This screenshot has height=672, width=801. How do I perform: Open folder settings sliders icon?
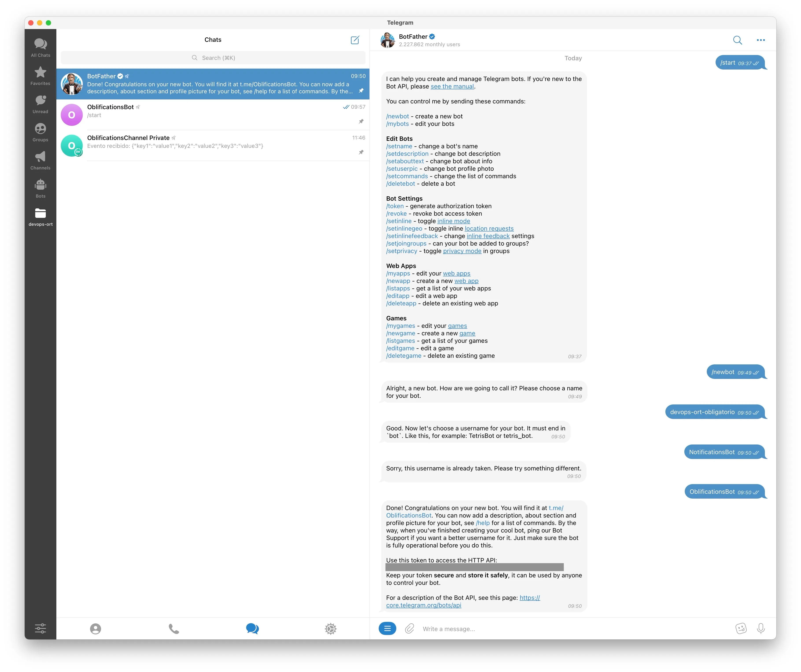(41, 628)
